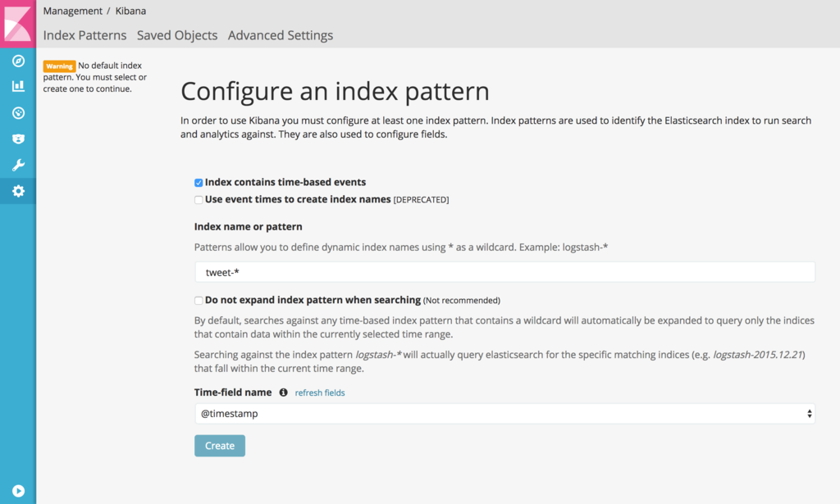
Task: Open Dev Tools via the wrench icon
Action: (18, 166)
